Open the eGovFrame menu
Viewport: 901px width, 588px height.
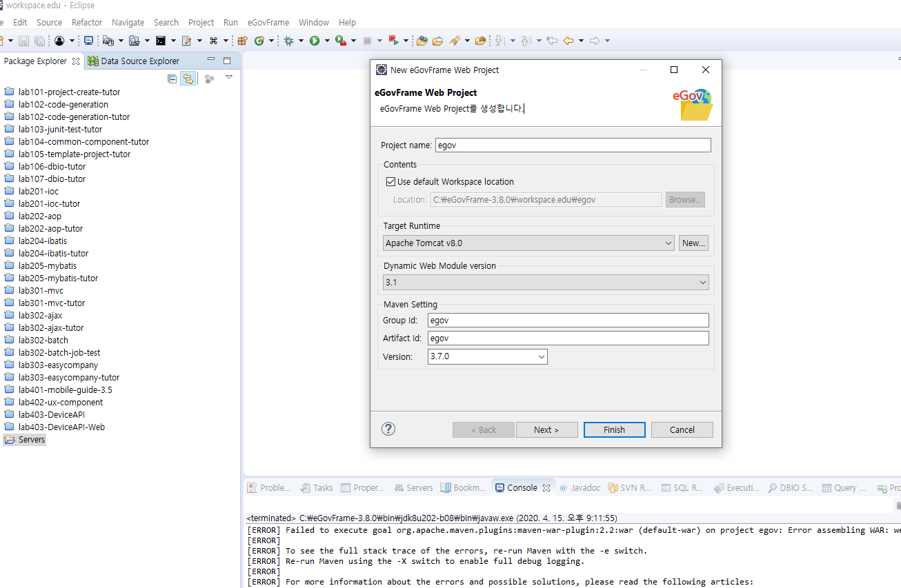pos(268,22)
